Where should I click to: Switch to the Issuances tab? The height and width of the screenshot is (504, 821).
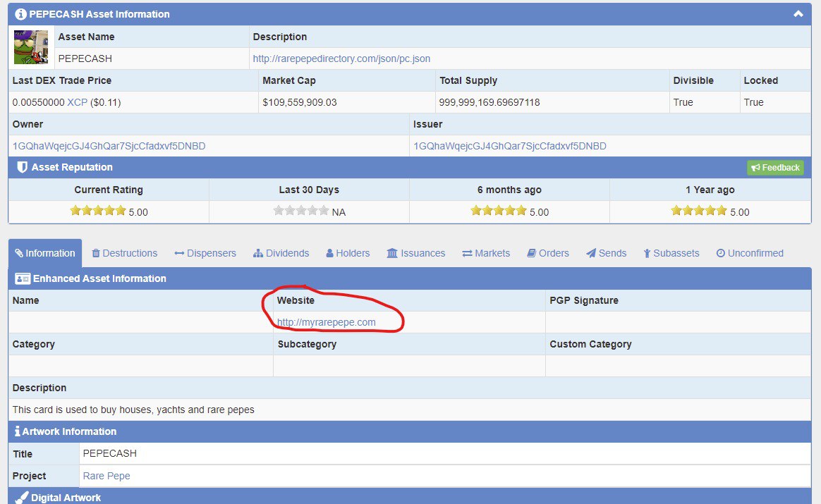(415, 253)
